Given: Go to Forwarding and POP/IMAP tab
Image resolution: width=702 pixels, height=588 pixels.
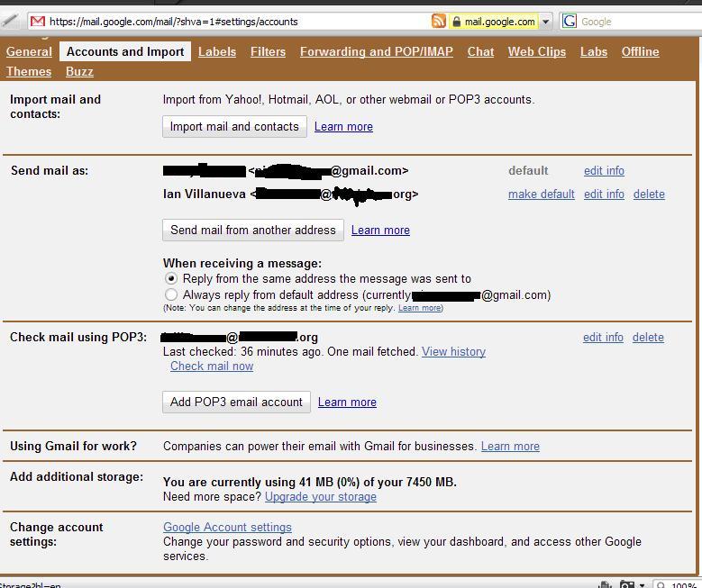Looking at the screenshot, I should [x=377, y=51].
